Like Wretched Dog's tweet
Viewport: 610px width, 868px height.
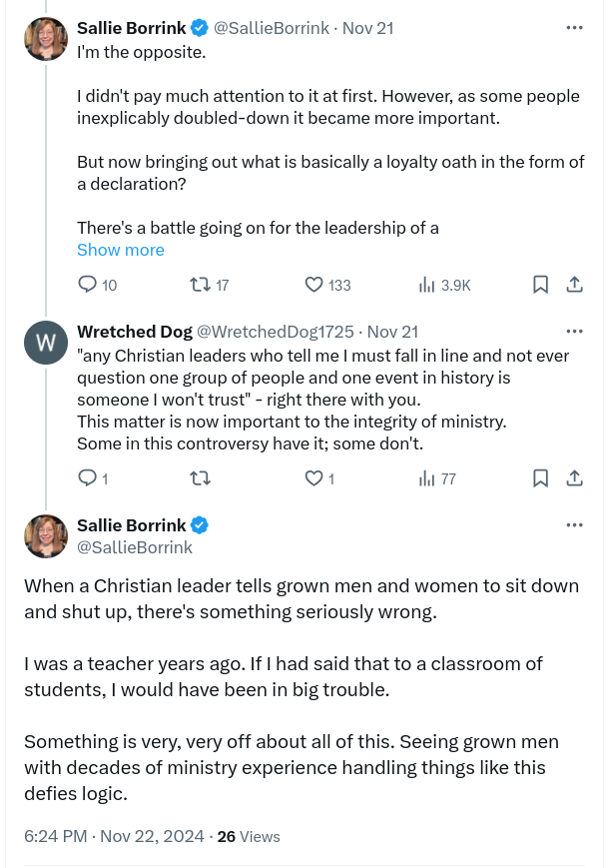pos(314,478)
